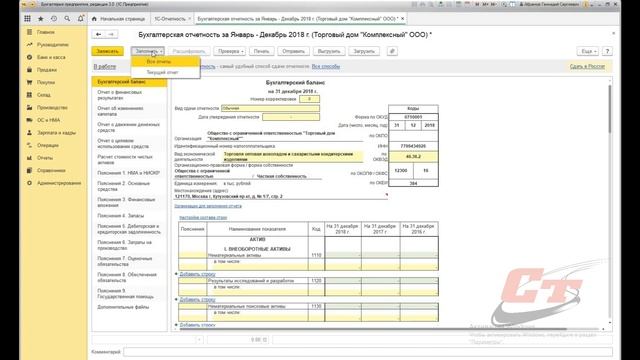This screenshot has height=360, width=640.
Task: Open the Зарплата и кадры section
Action: coord(56,133)
